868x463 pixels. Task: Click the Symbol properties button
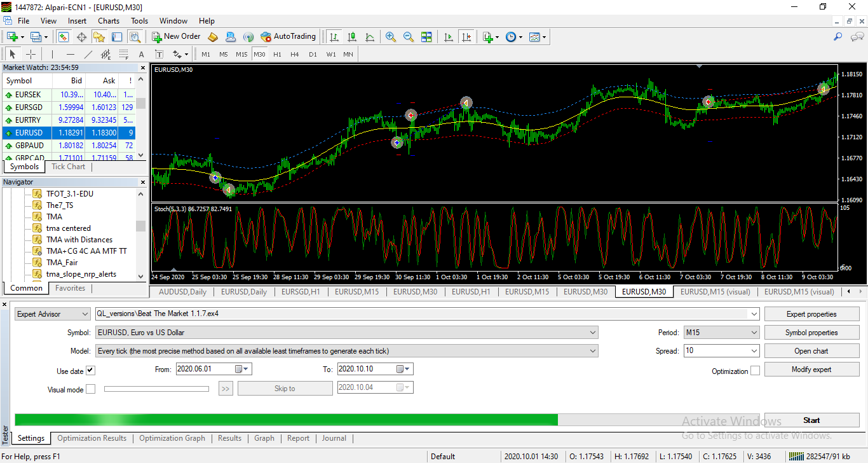pyautogui.click(x=811, y=333)
